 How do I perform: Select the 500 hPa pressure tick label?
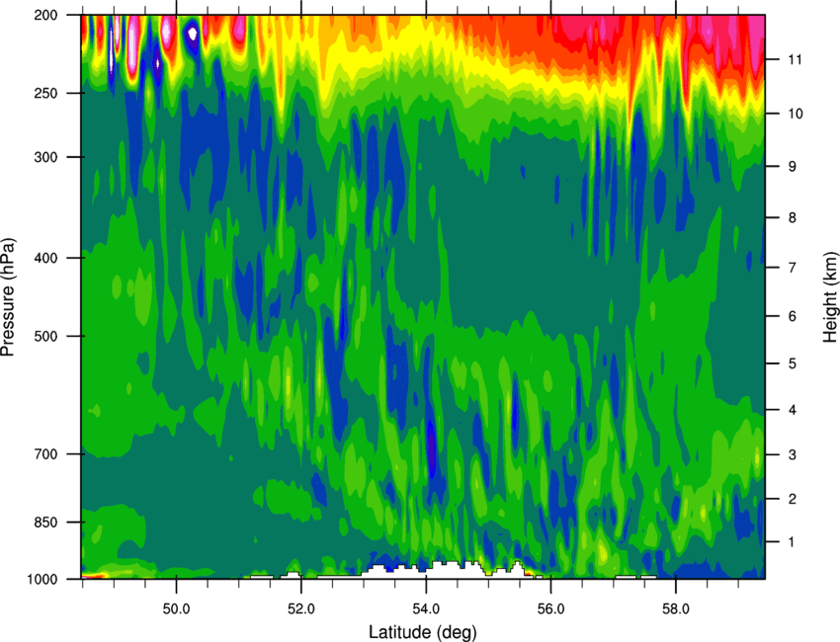(x=45, y=336)
